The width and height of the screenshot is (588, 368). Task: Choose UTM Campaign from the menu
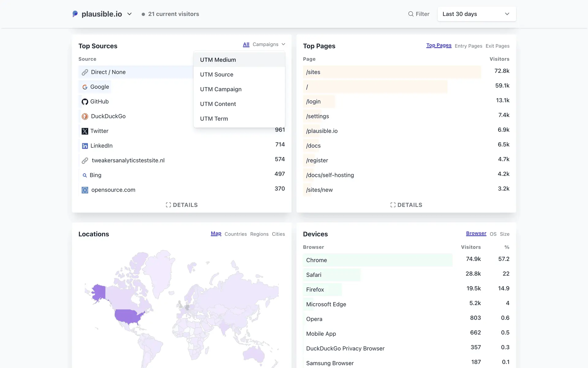[221, 89]
